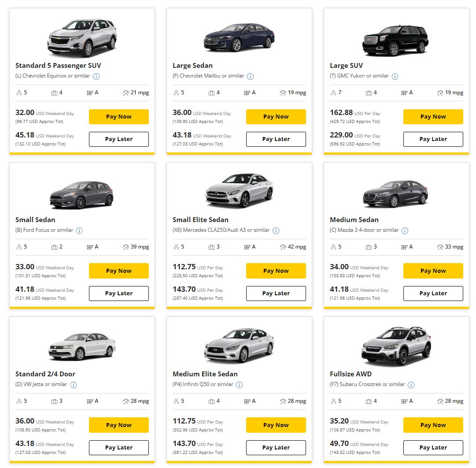Click the info icon beside Chevrolet Malibu
The image size is (476, 468).
click(250, 76)
